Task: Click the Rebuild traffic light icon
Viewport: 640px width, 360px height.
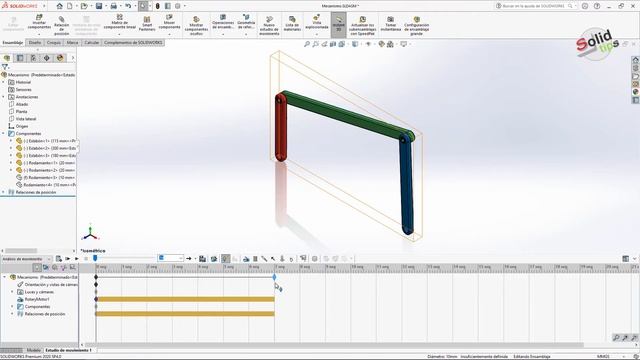Action: pos(158,6)
